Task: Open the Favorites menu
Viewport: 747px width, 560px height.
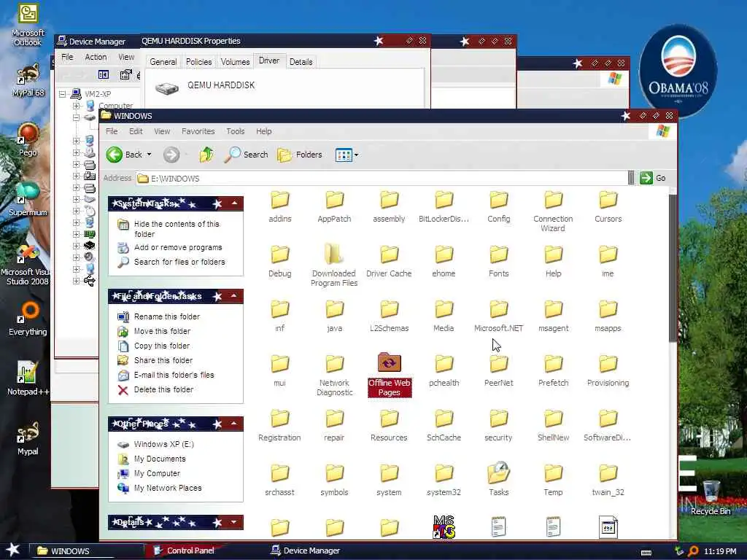Action: [x=198, y=131]
